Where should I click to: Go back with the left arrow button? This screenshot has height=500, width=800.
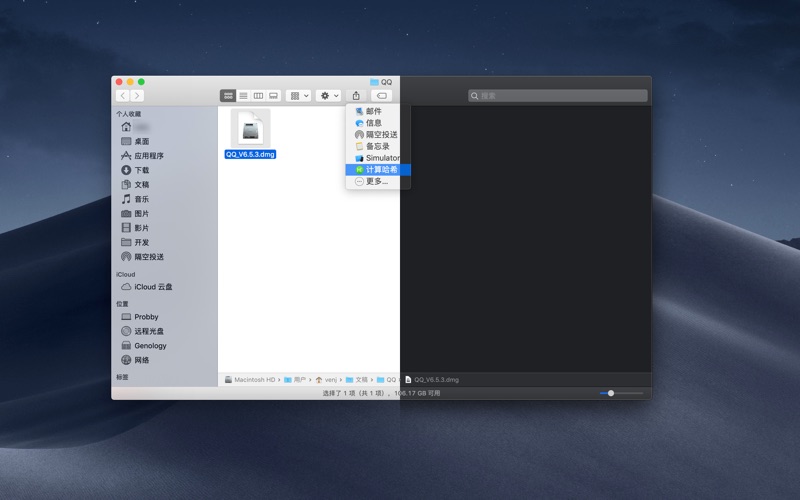coord(123,96)
